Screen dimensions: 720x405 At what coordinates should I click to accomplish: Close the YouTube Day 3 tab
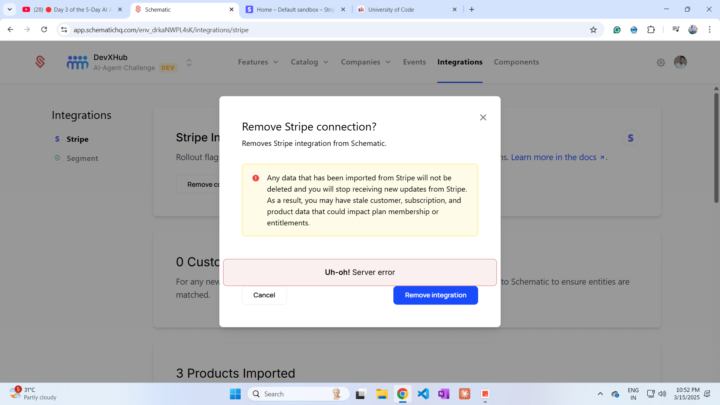click(x=120, y=10)
